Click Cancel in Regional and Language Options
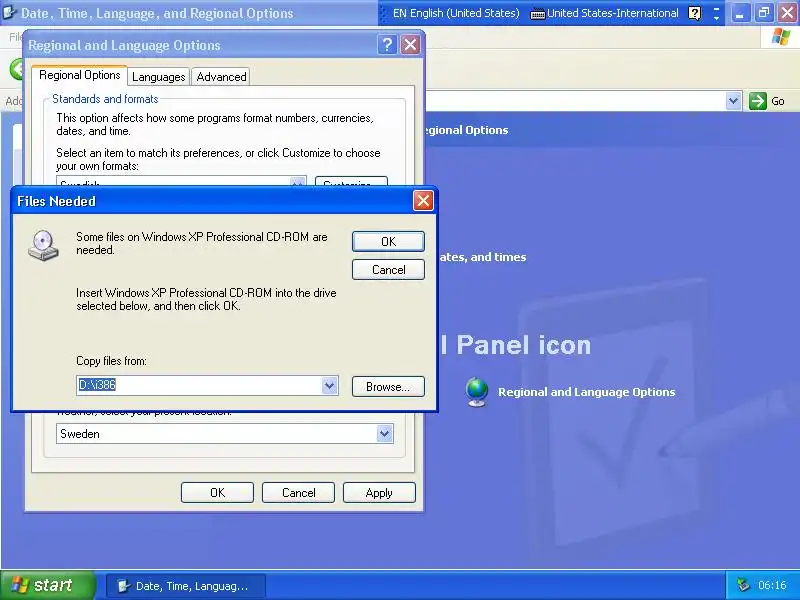 tap(298, 492)
